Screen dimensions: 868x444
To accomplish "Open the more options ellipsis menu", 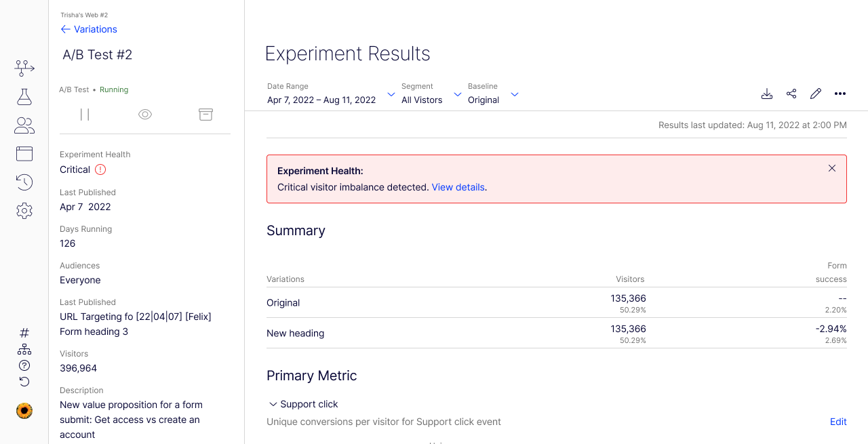I will 840,94.
